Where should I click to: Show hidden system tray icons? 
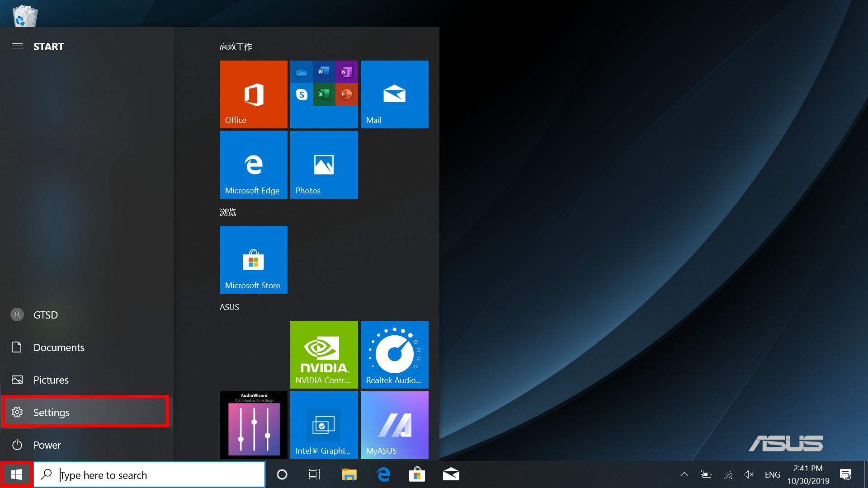pos(684,474)
